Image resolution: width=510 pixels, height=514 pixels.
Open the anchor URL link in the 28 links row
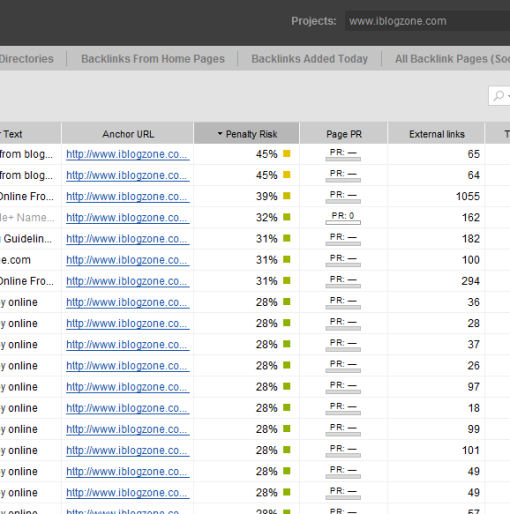coord(128,324)
